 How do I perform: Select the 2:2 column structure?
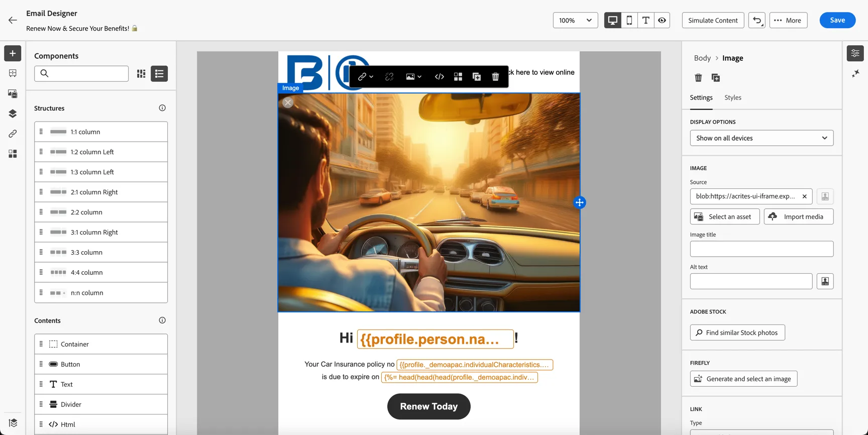101,212
